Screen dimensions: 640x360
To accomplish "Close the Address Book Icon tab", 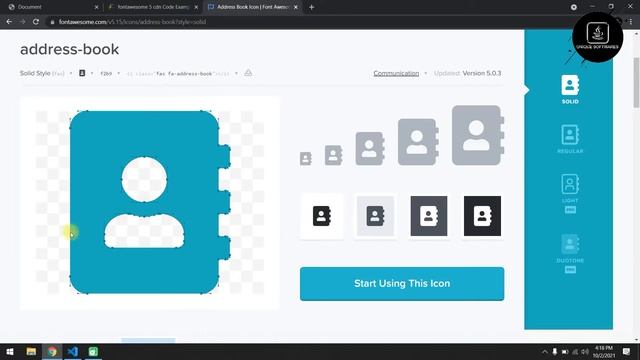I will click(296, 7).
